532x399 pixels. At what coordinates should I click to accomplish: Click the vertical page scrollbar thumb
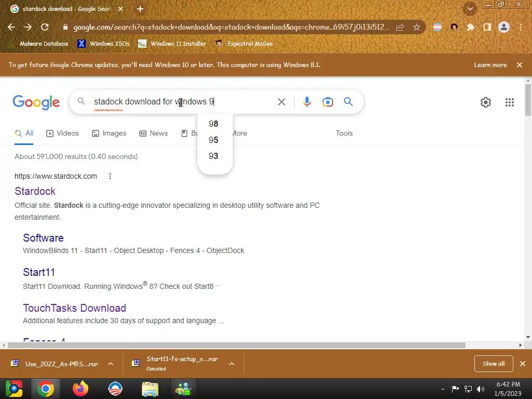pos(528,99)
